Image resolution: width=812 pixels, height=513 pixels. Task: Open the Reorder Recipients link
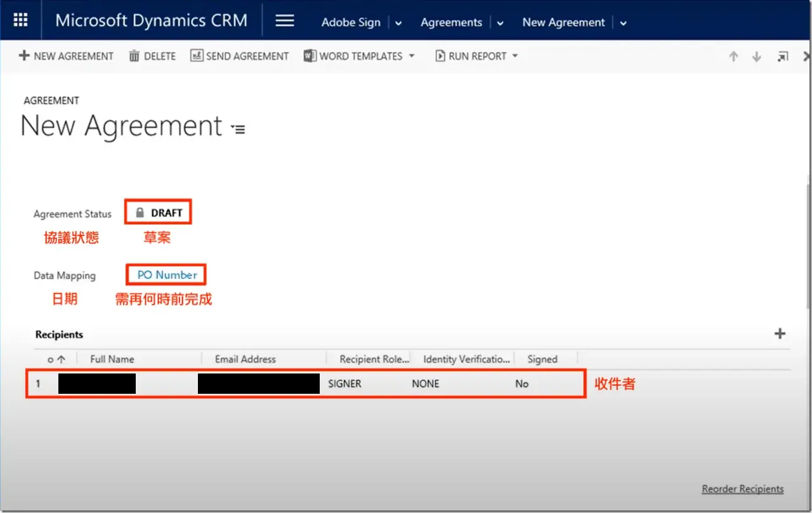(x=742, y=489)
